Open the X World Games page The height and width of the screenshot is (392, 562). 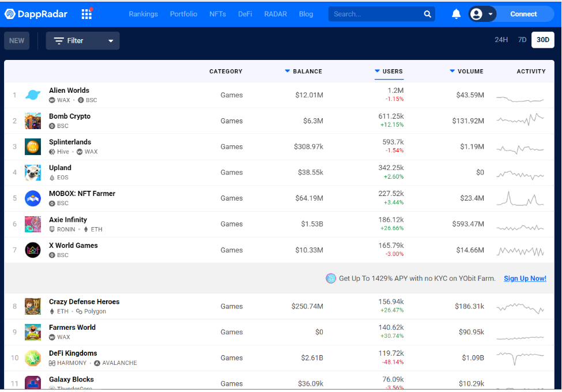[73, 246]
